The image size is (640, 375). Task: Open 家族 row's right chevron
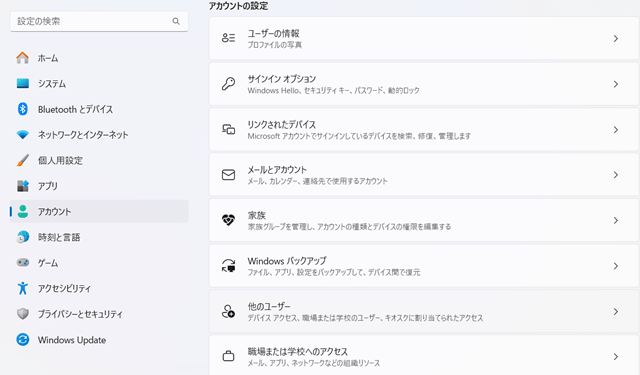[616, 220]
